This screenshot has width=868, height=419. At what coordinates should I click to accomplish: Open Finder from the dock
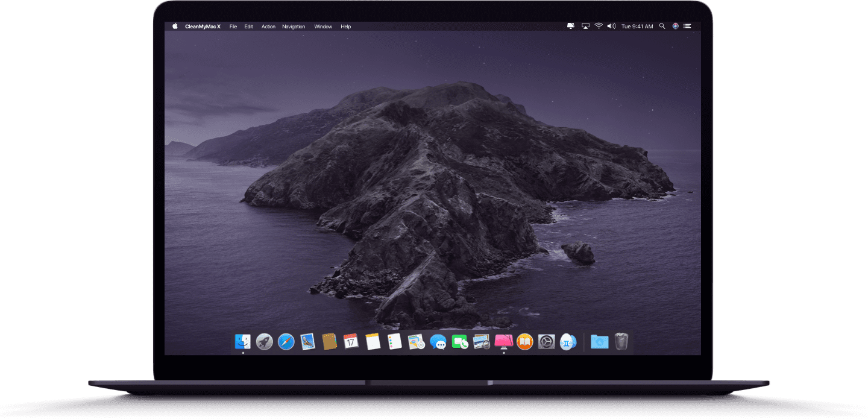pos(243,342)
